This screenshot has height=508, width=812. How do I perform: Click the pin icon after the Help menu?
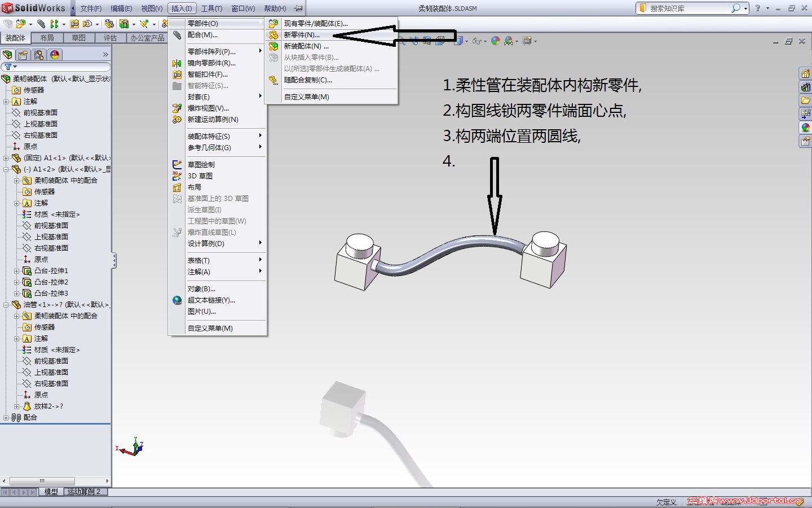[298, 8]
